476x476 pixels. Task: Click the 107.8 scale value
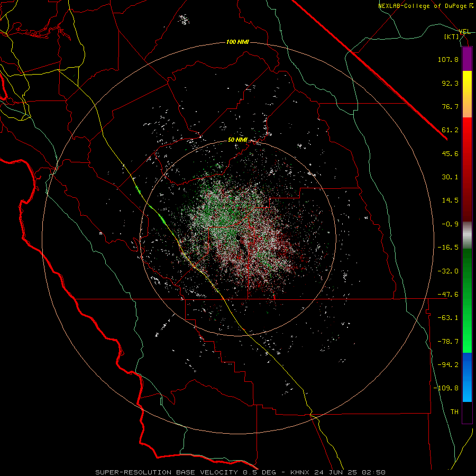[448, 59]
